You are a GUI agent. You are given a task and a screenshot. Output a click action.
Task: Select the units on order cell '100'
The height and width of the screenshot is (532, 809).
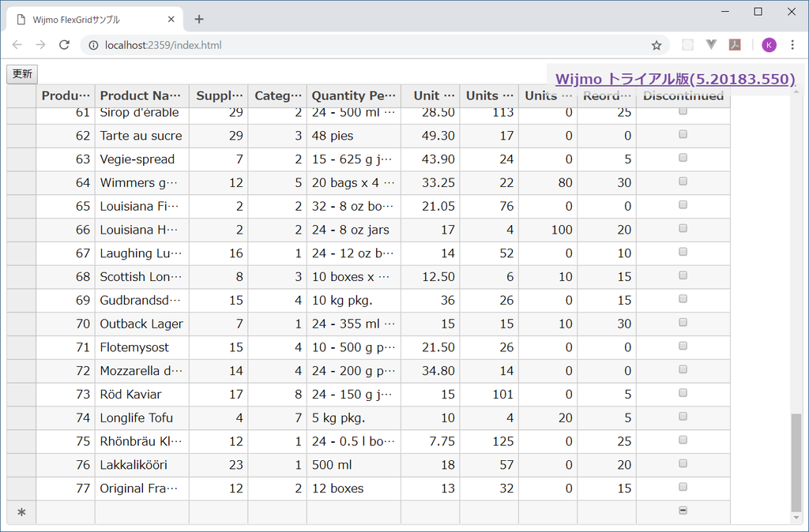coord(548,230)
